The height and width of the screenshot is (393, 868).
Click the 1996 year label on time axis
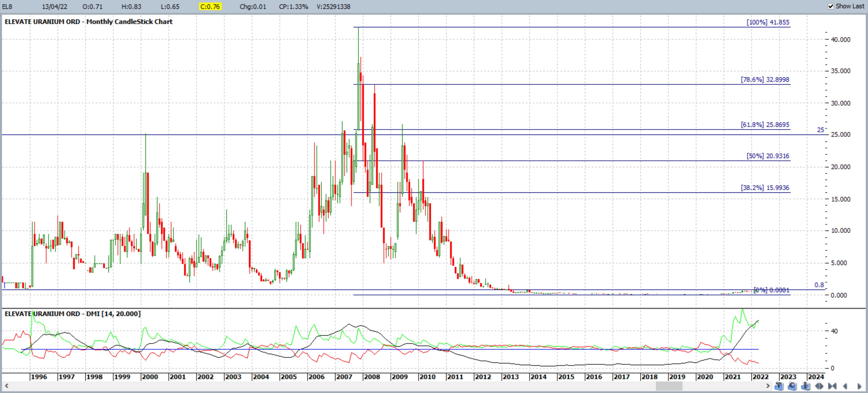tap(39, 377)
